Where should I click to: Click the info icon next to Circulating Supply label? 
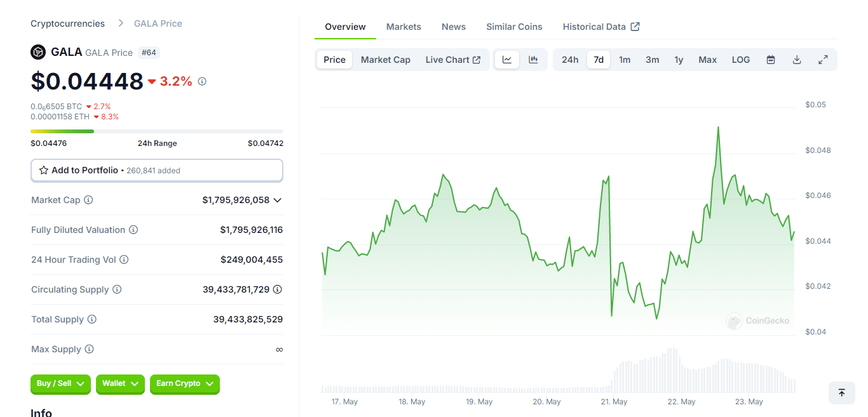pyautogui.click(x=117, y=289)
